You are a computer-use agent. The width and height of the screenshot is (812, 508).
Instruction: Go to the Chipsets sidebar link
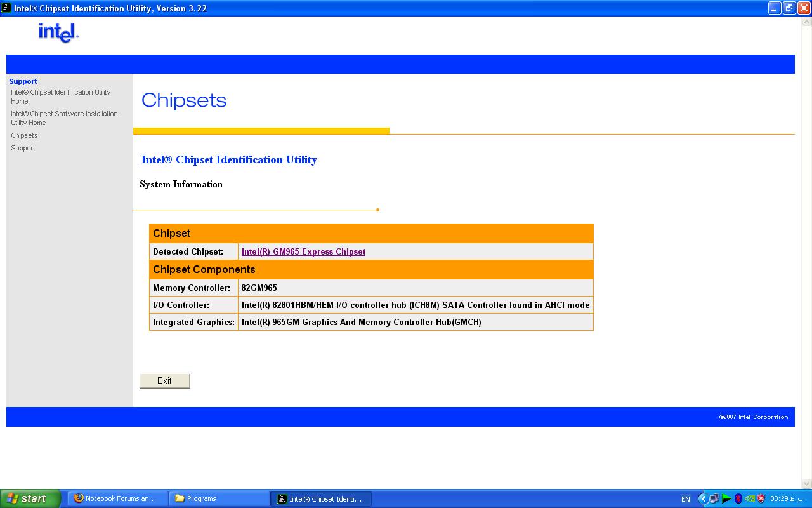24,135
